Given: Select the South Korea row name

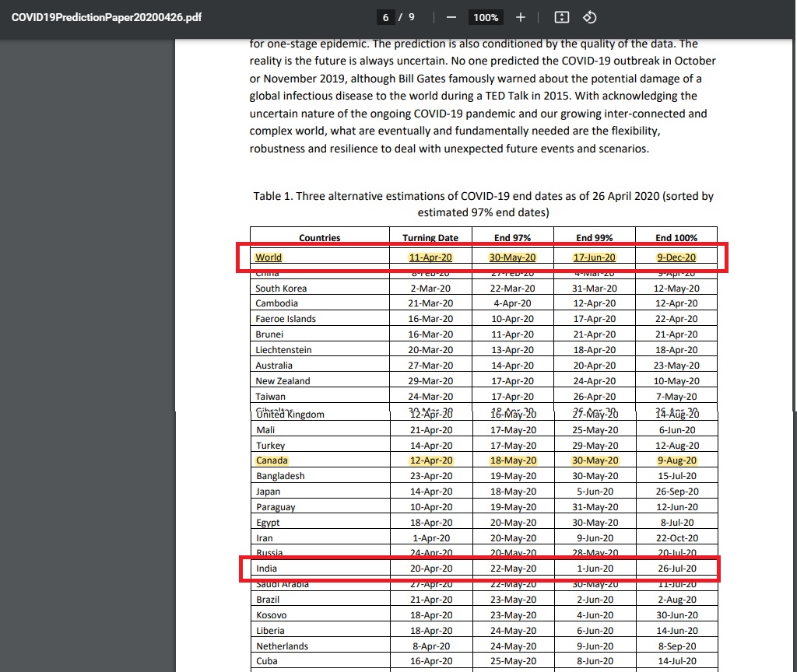Looking at the screenshot, I should point(281,288).
